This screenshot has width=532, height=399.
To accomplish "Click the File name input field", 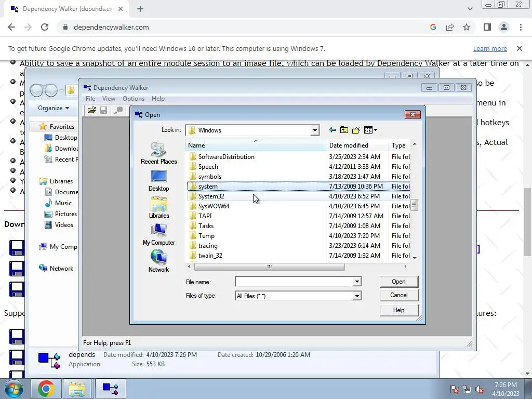I will click(x=294, y=282).
